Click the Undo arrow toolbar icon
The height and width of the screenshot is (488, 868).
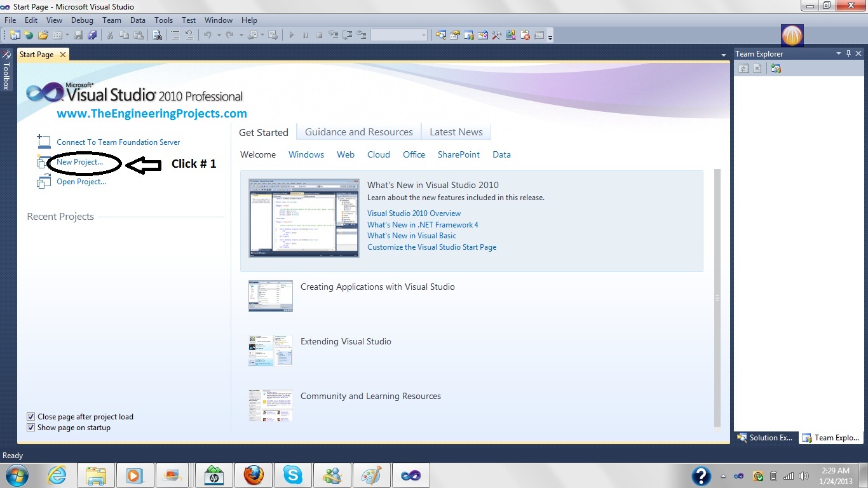(207, 35)
